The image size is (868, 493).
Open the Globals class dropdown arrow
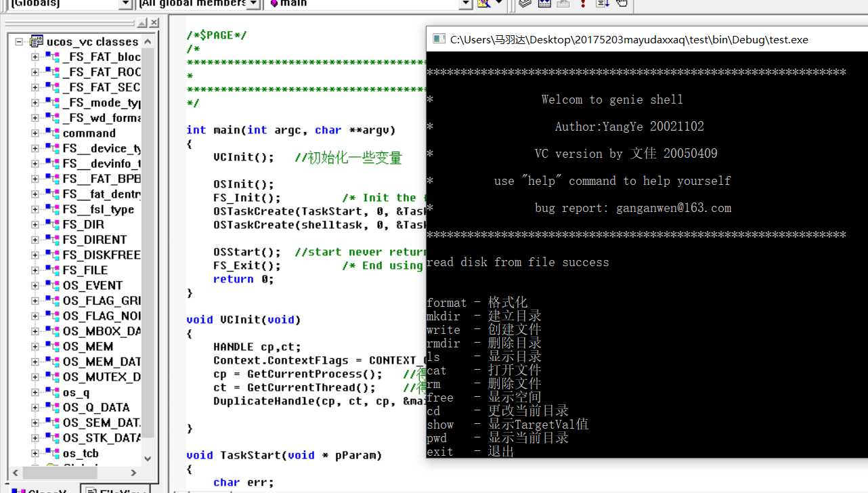click(125, 3)
